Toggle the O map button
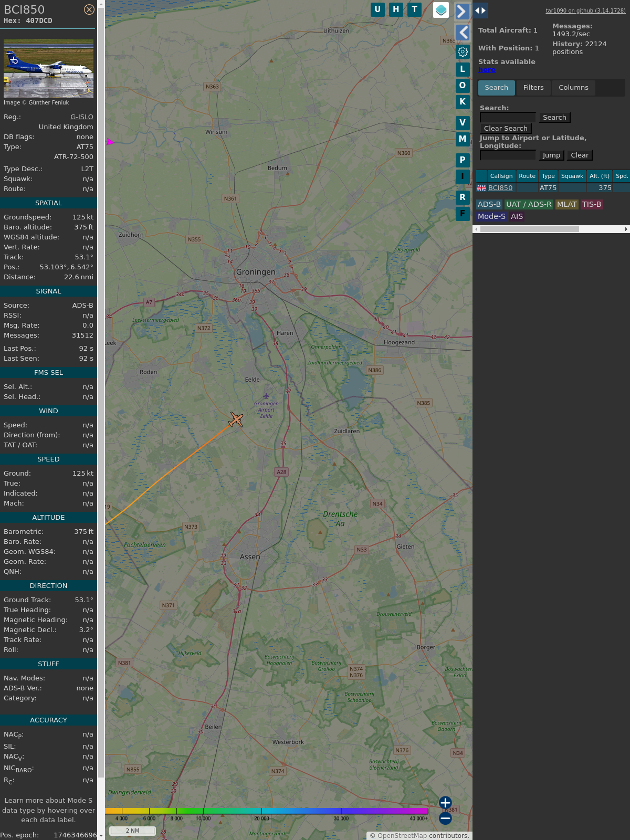This screenshot has height=840, width=630. 463,86
